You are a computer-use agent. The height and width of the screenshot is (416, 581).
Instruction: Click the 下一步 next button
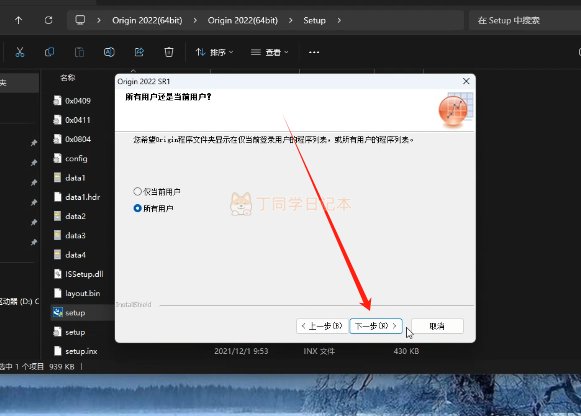(376, 326)
